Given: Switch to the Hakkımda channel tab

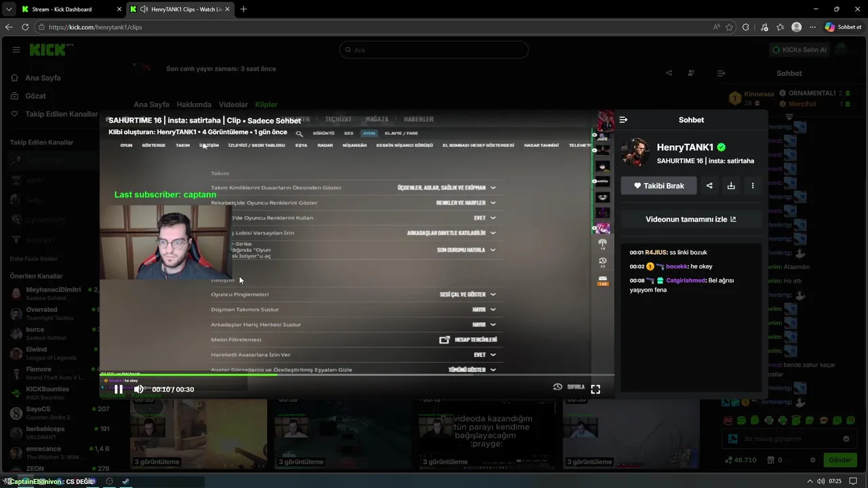Looking at the screenshot, I should 194,105.
